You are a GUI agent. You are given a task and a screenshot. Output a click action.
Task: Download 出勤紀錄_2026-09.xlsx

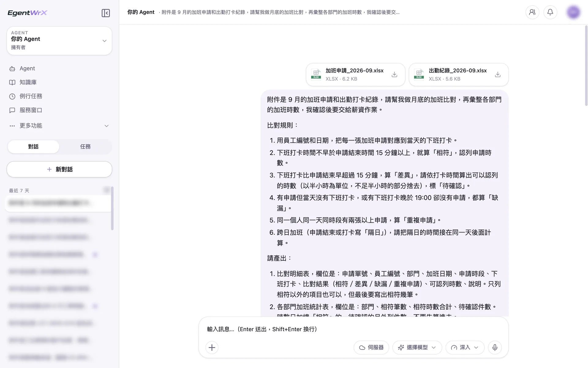(498, 75)
